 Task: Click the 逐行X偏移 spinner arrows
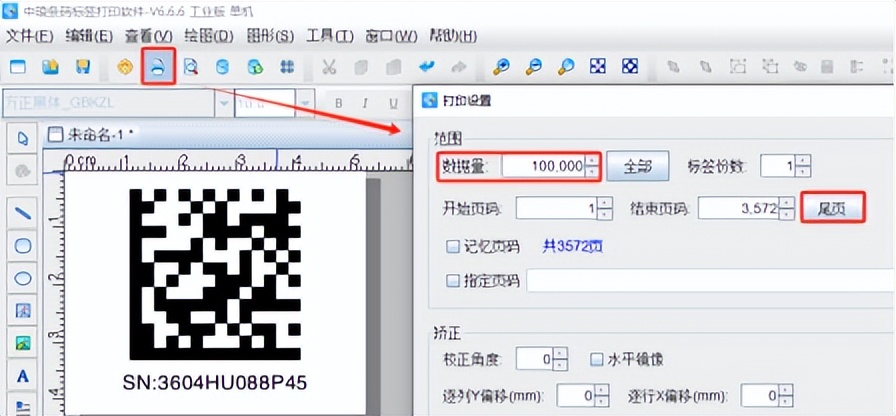click(787, 395)
